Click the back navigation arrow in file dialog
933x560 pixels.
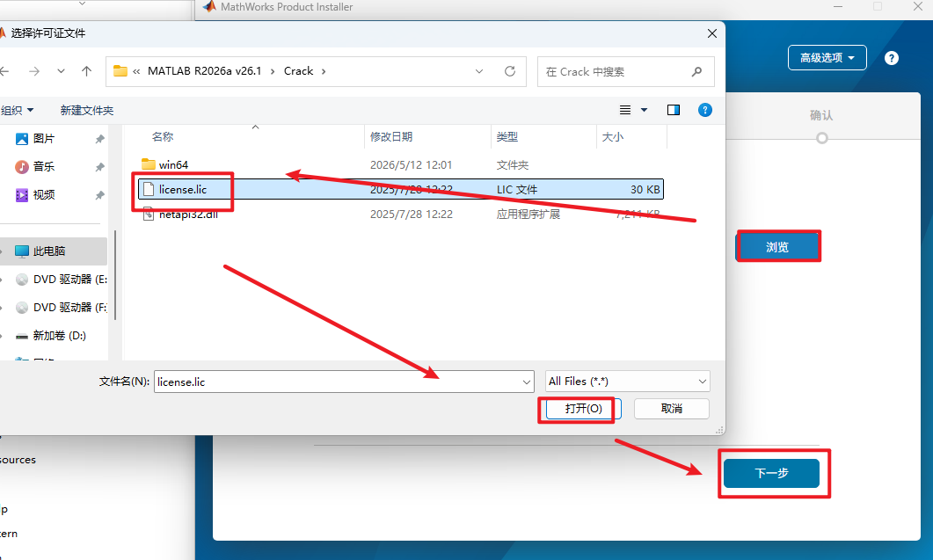click(x=4, y=71)
